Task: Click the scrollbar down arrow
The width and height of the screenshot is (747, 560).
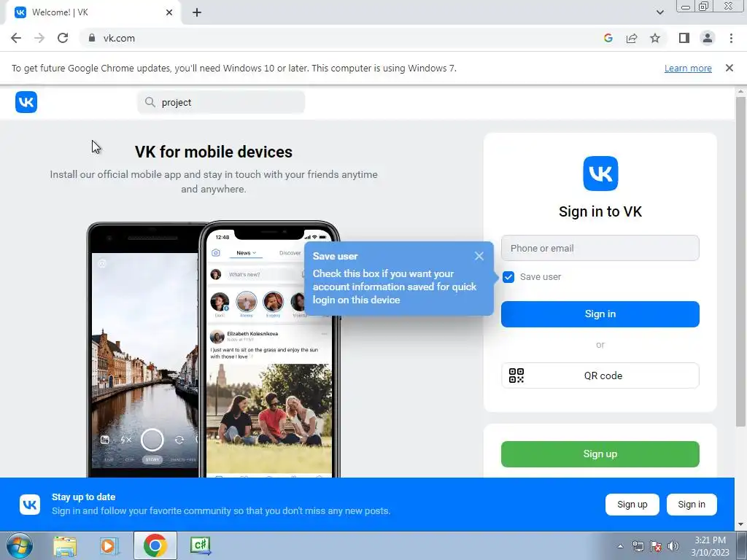Action: (740, 524)
